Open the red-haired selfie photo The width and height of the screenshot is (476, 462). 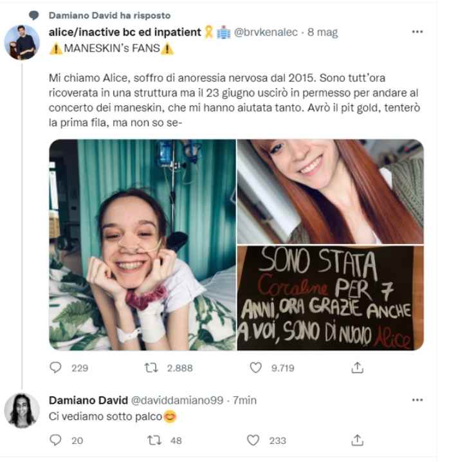pos(331,191)
